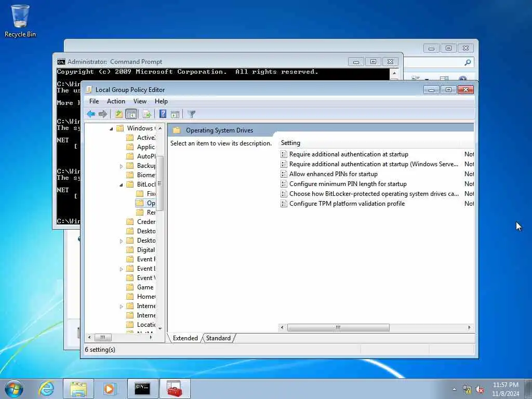Maximize the Command Prompt window
This screenshot has width=532, height=399.
pos(373,62)
